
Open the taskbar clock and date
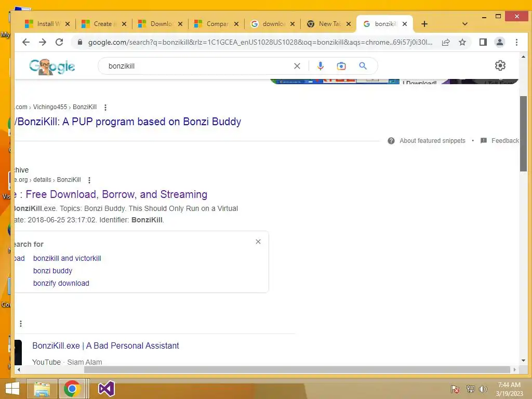(509, 389)
